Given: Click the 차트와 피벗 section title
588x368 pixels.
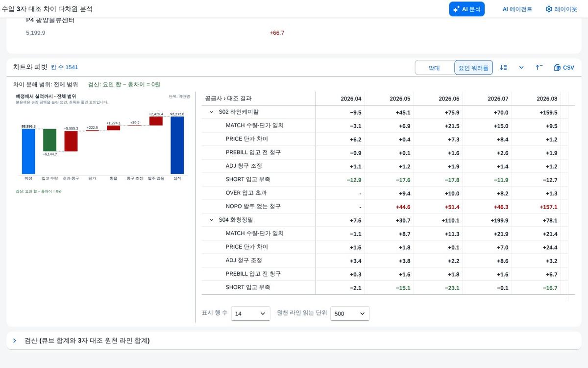Looking at the screenshot, I should [x=30, y=67].
